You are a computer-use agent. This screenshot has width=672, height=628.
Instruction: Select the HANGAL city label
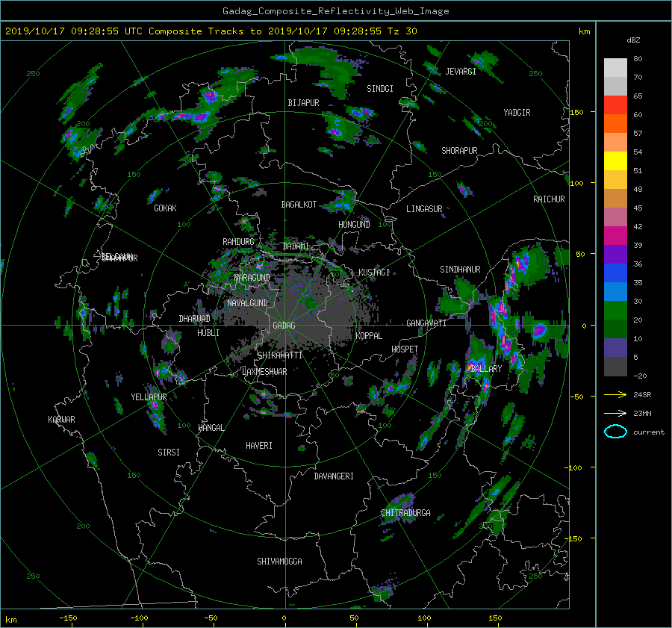coord(211,428)
